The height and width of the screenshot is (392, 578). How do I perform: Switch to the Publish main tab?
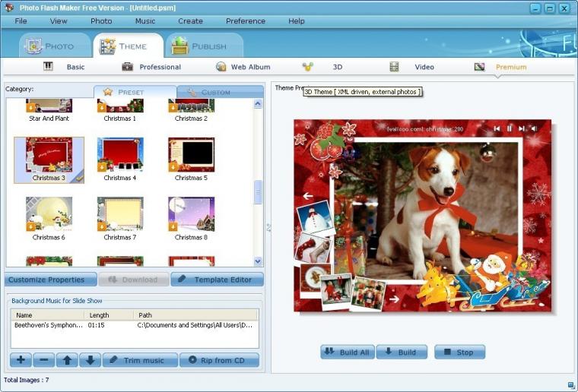205,46
